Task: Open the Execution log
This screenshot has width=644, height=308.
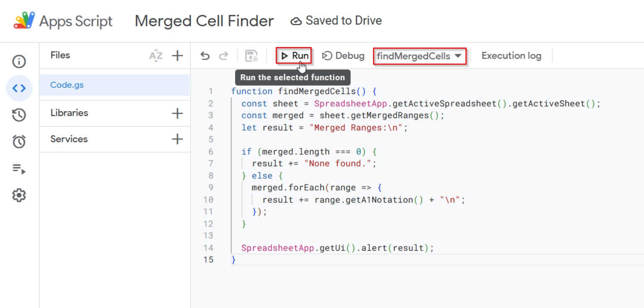Action: coord(511,55)
